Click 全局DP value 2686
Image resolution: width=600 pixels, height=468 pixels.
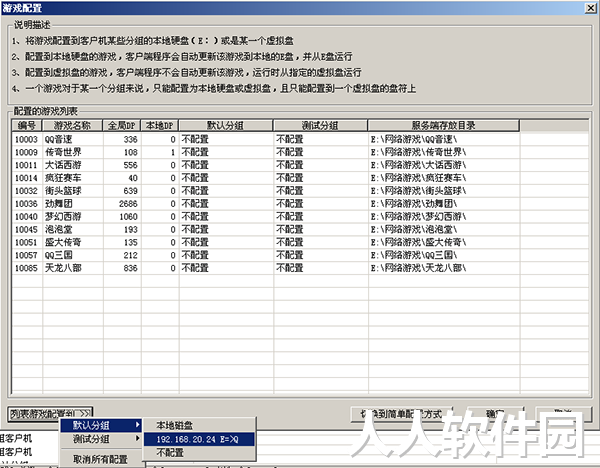pyautogui.click(x=128, y=204)
